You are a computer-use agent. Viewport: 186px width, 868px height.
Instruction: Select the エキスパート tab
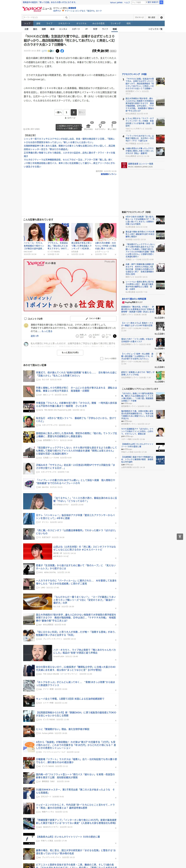(64, 24)
